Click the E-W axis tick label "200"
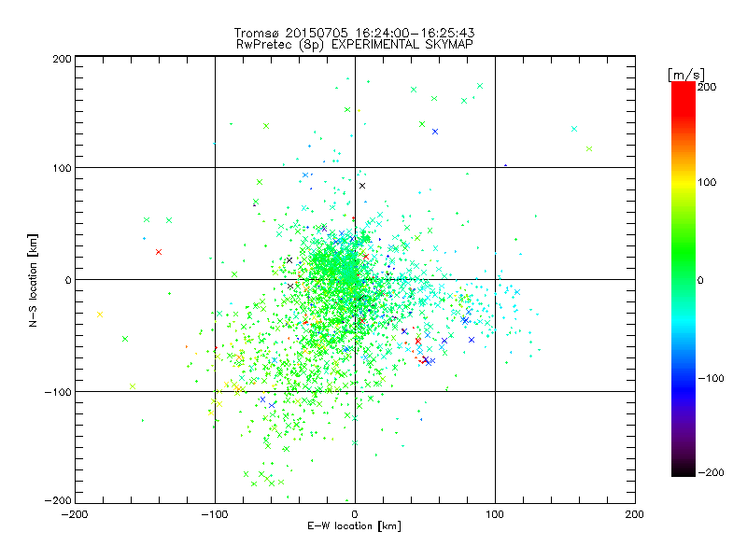This screenshot has width=747, height=560. point(634,514)
